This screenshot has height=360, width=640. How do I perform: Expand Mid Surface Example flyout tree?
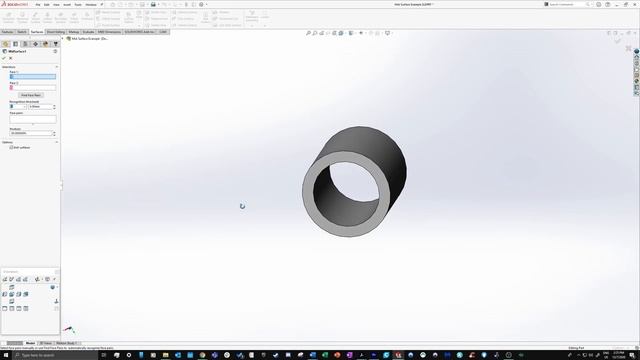click(x=63, y=38)
